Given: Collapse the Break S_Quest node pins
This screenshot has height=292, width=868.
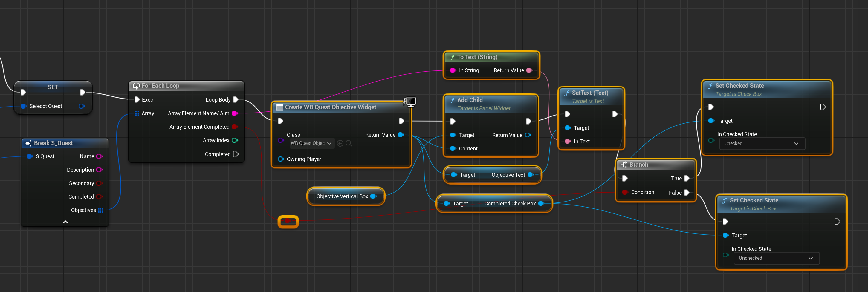Looking at the screenshot, I should click(x=65, y=222).
